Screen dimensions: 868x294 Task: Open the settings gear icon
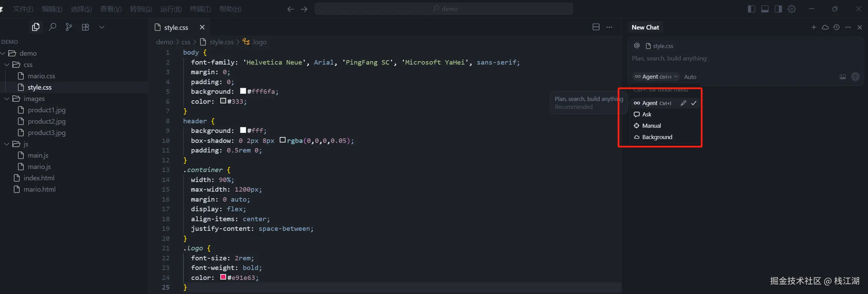tap(792, 9)
